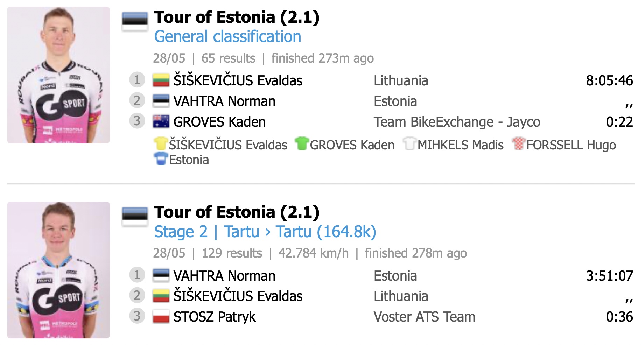The image size is (644, 345).
Task: Open STOSZ Patryk rider profile
Action: click(x=215, y=317)
